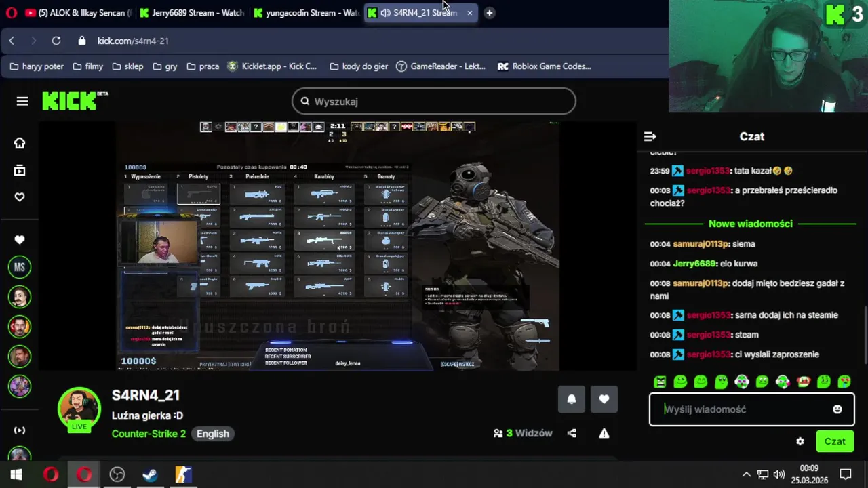
Task: Open praca bookmark folder
Action: pyautogui.click(x=203, y=66)
